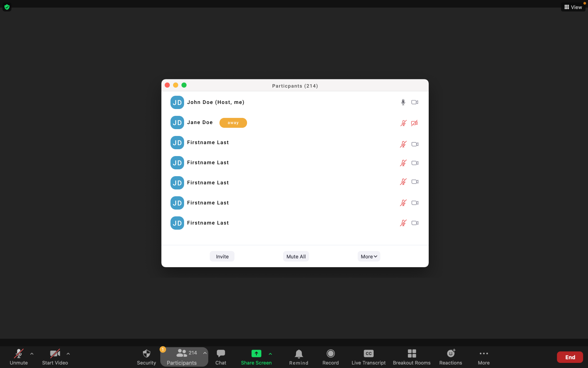Start sharing your screen
This screenshot has height=368, width=588.
[x=256, y=357]
